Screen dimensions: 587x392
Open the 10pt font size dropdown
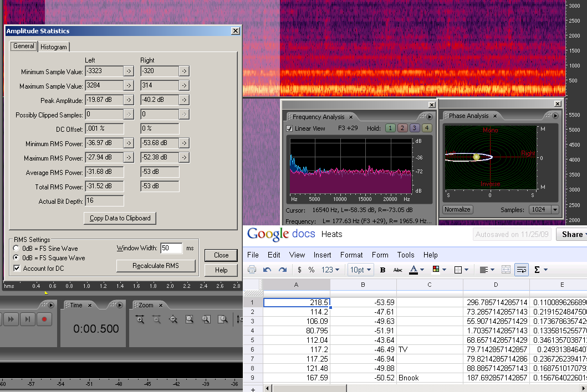point(360,270)
